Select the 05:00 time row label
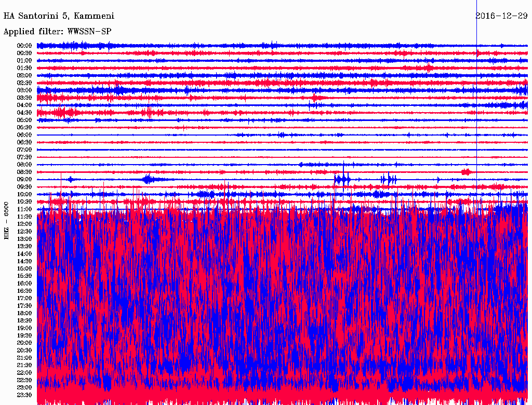Screen dimensions: 532x405 point(24,120)
